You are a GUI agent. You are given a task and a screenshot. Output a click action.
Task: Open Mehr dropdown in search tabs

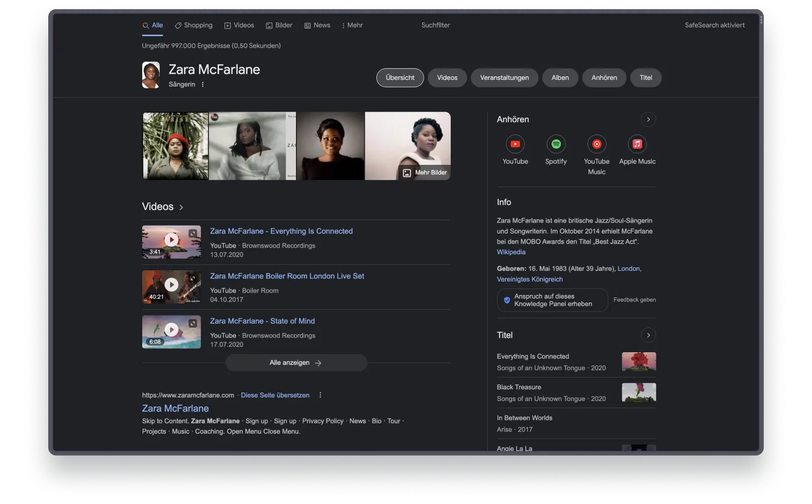[x=352, y=25]
